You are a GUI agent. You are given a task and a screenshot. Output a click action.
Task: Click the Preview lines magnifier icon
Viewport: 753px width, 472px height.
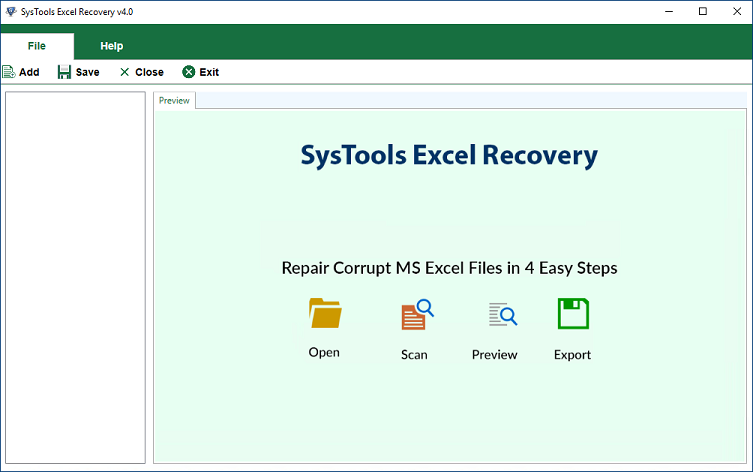503,315
